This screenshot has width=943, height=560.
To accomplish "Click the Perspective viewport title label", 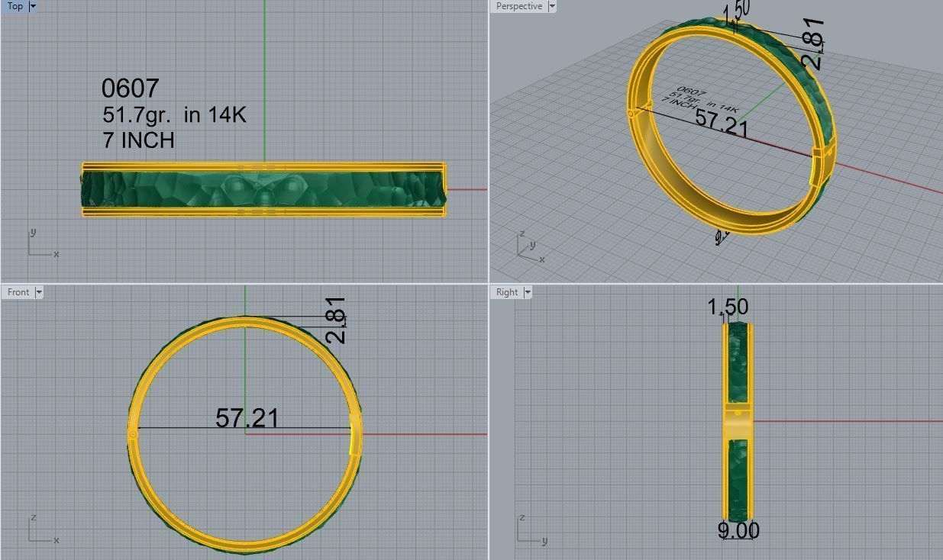I will [x=519, y=6].
